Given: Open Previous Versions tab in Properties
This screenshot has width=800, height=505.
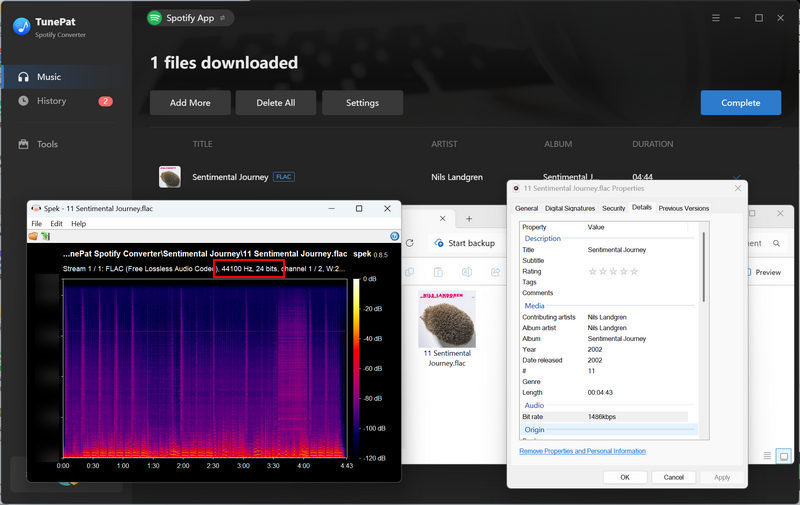Looking at the screenshot, I should click(684, 209).
